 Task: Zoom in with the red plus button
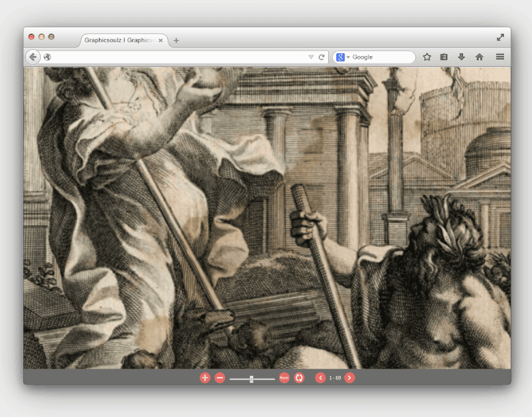pos(205,377)
